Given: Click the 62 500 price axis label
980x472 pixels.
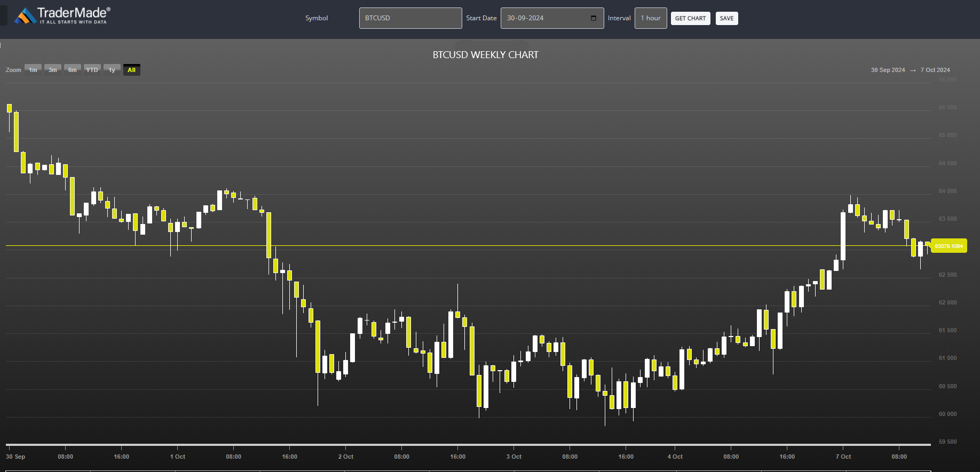Looking at the screenshot, I should click(x=947, y=275).
